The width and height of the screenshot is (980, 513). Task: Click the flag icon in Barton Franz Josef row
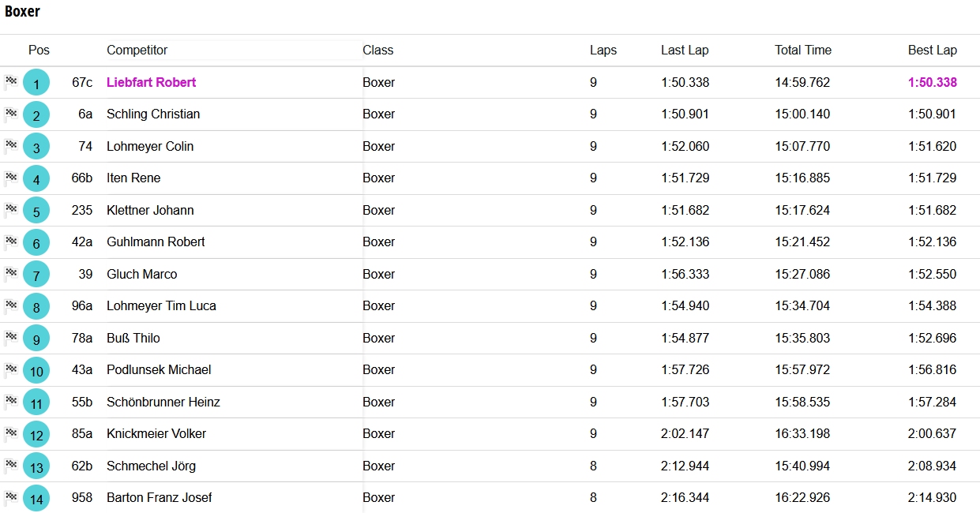pyautogui.click(x=11, y=497)
